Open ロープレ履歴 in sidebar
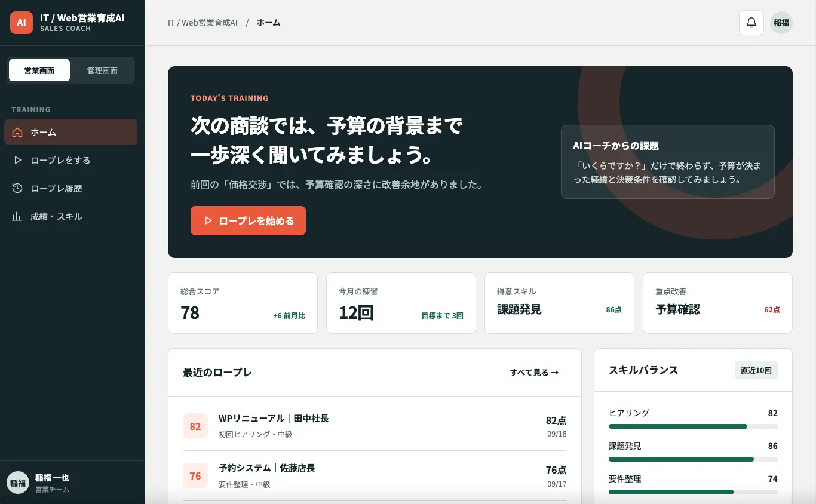Image resolution: width=816 pixels, height=504 pixels. pyautogui.click(x=70, y=188)
